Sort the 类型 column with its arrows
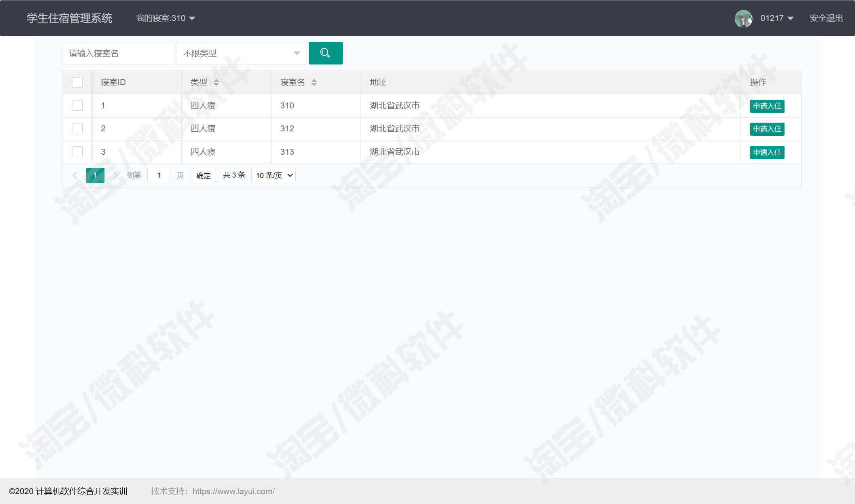 [216, 82]
